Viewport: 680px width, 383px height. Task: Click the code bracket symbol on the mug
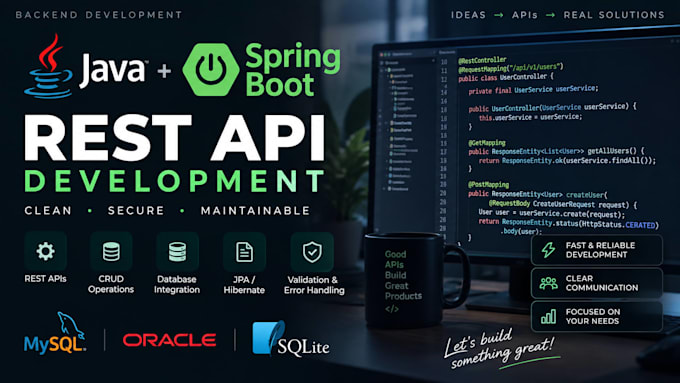(392, 309)
